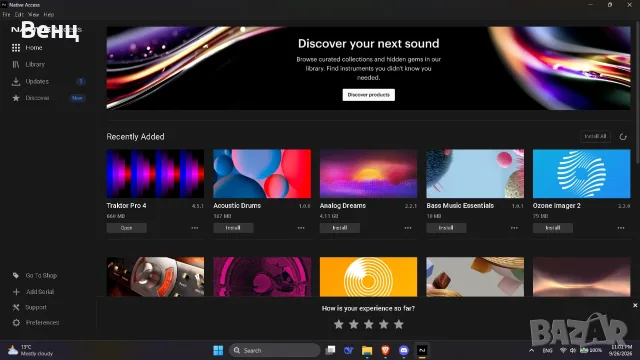Click the Analog Dreams thumbnail
The width and height of the screenshot is (640, 360).
point(369,174)
